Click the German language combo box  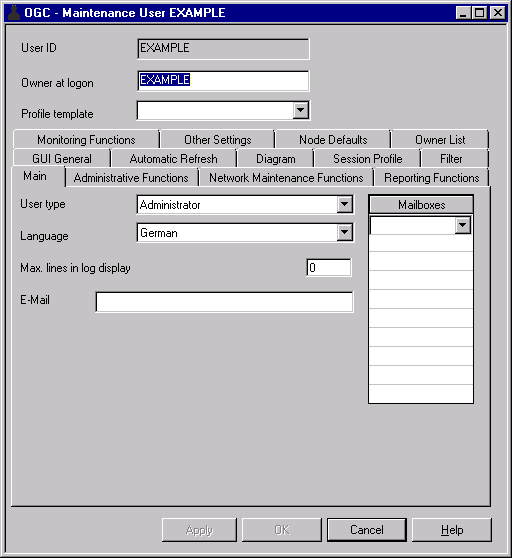tap(245, 233)
